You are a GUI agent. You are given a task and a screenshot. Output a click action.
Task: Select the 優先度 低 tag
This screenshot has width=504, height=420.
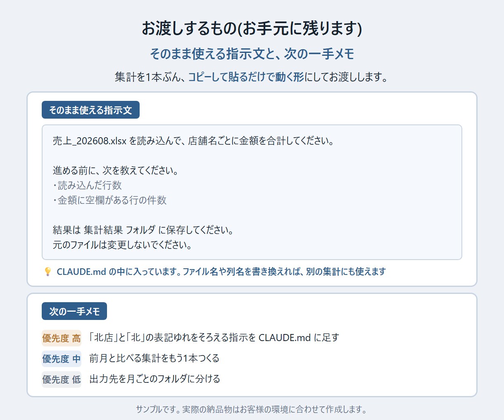62,379
